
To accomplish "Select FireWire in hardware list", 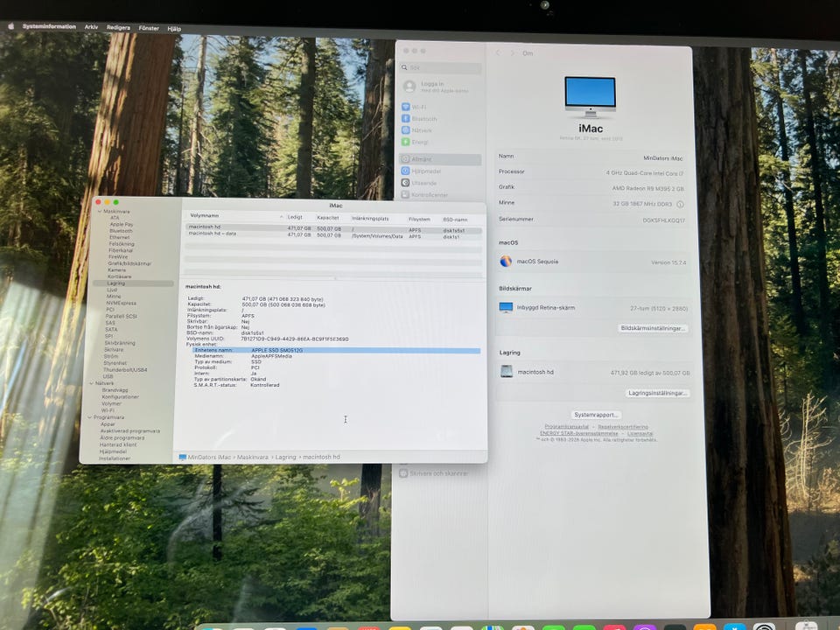I will (x=118, y=257).
